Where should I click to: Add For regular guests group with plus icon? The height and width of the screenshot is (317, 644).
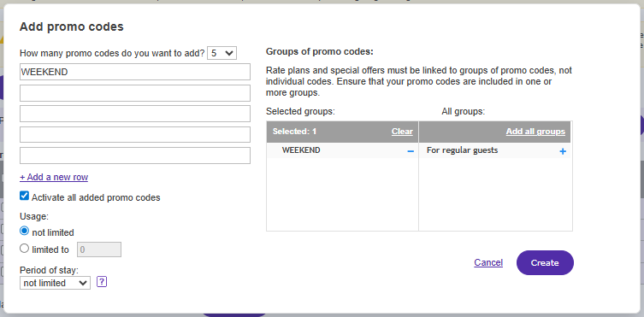[563, 151]
